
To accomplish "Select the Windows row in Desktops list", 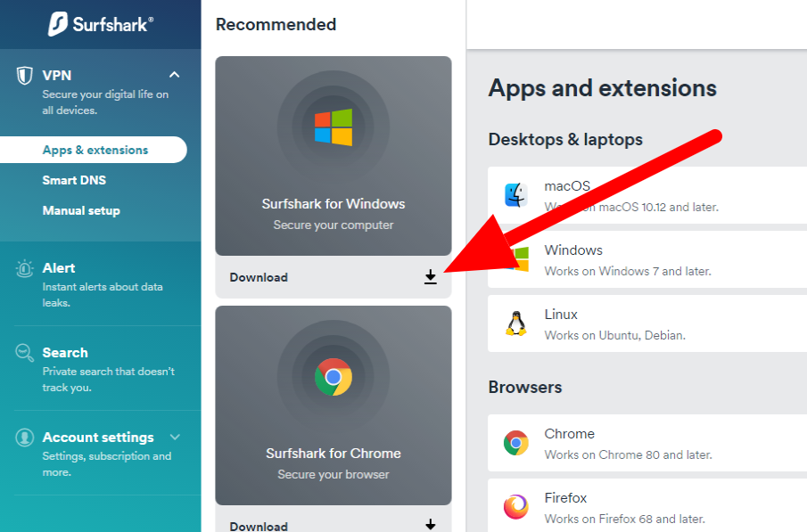I will pyautogui.click(x=647, y=259).
